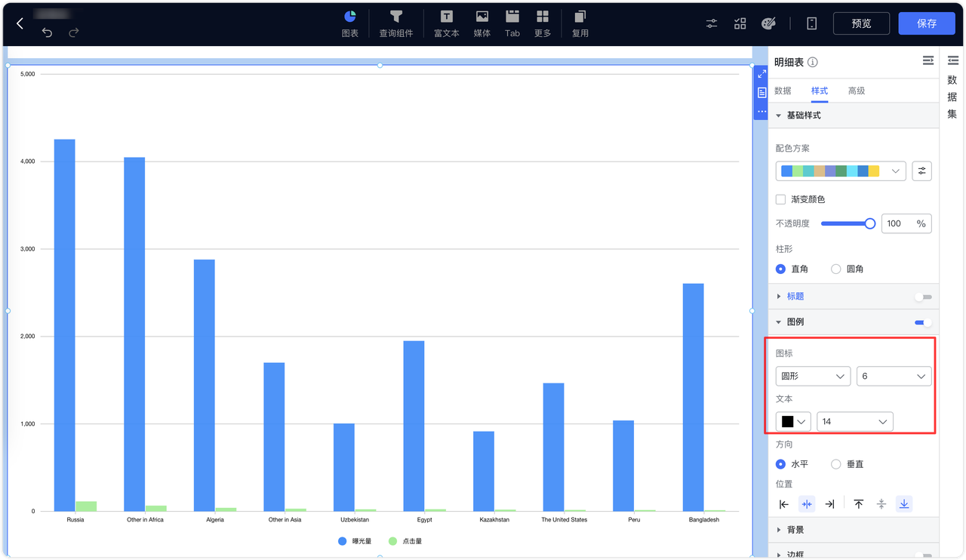
Task: Open the 更多 components menu
Action: click(x=543, y=24)
